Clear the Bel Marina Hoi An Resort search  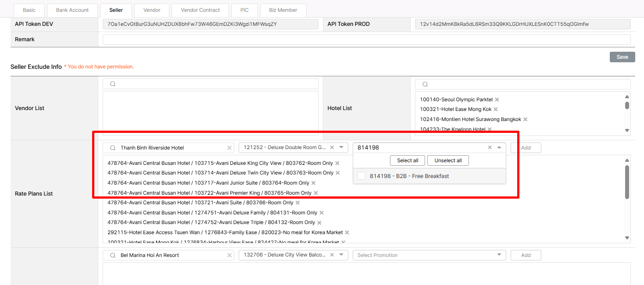(x=229, y=255)
